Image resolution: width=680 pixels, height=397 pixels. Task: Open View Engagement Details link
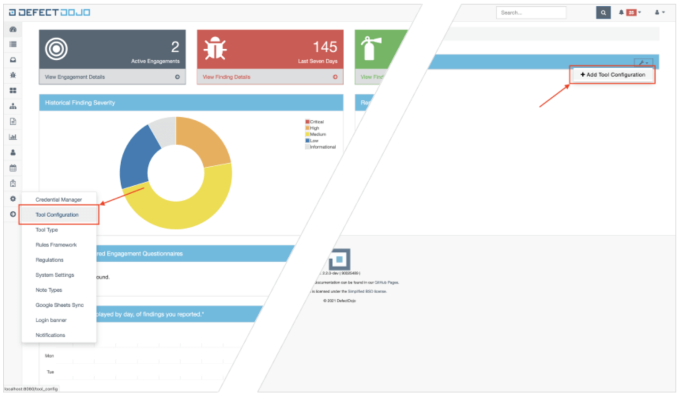coord(75,77)
